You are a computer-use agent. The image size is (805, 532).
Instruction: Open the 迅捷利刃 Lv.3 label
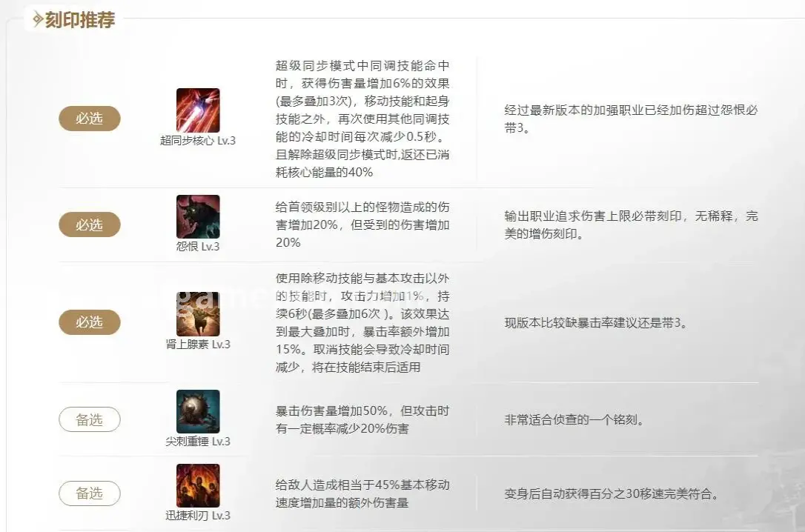pyautogui.click(x=198, y=516)
